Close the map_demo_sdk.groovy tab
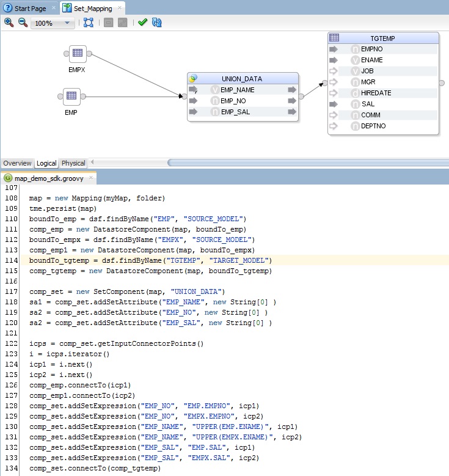The height and width of the screenshot is (476, 449). (x=91, y=178)
